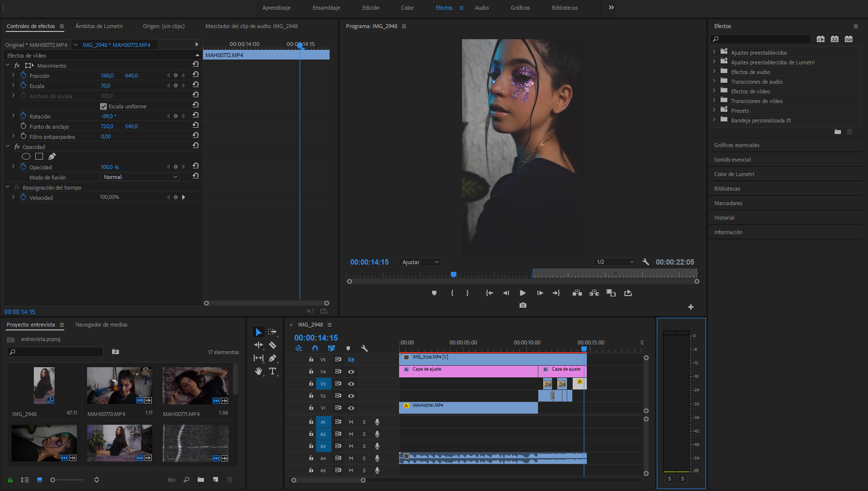Open Ámbitos de Lumetri tab
The image size is (868, 491).
point(99,26)
